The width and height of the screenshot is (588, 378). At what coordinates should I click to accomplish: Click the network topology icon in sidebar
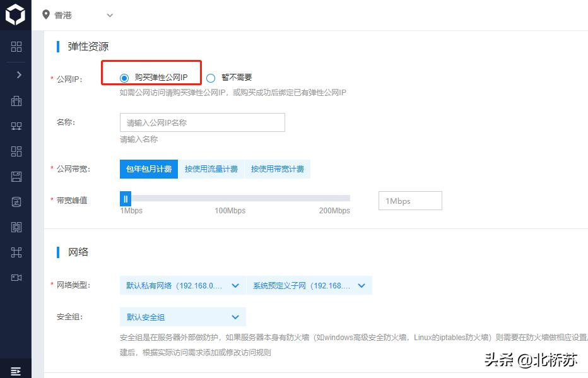point(16,126)
